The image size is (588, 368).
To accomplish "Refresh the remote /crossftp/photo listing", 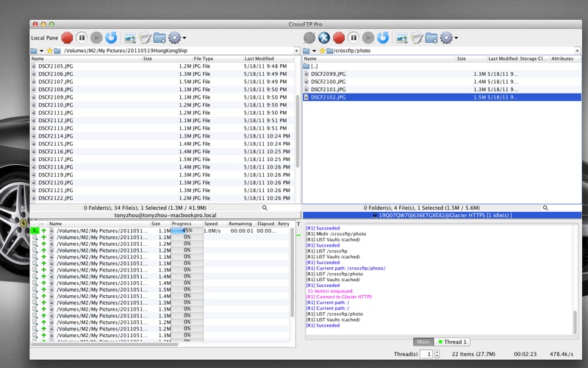I will click(x=383, y=38).
